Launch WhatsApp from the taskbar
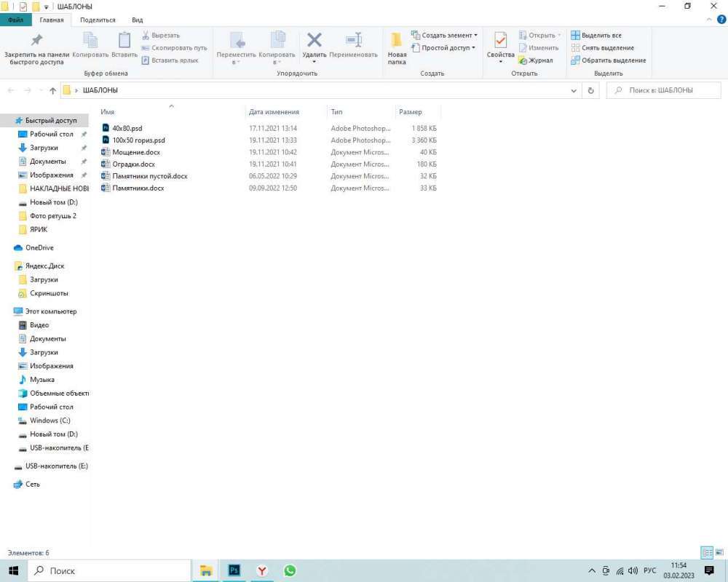 click(290, 570)
